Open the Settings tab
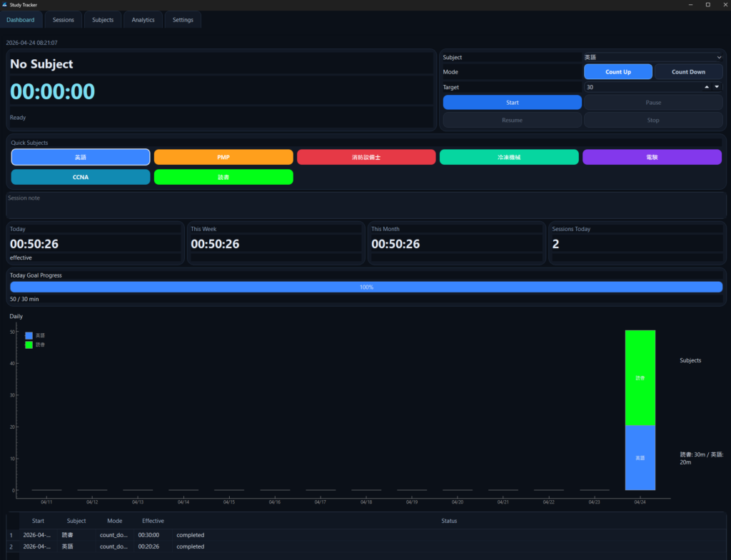 pyautogui.click(x=183, y=20)
